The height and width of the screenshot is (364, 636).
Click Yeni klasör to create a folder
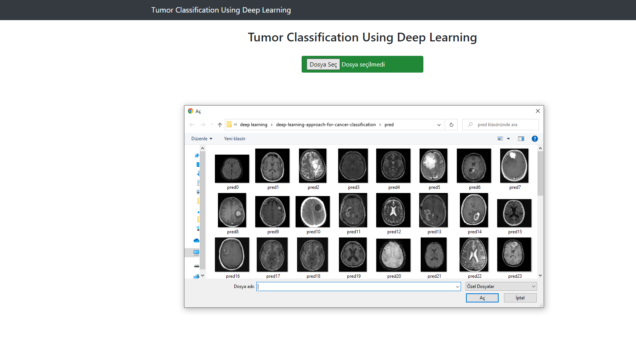click(234, 139)
